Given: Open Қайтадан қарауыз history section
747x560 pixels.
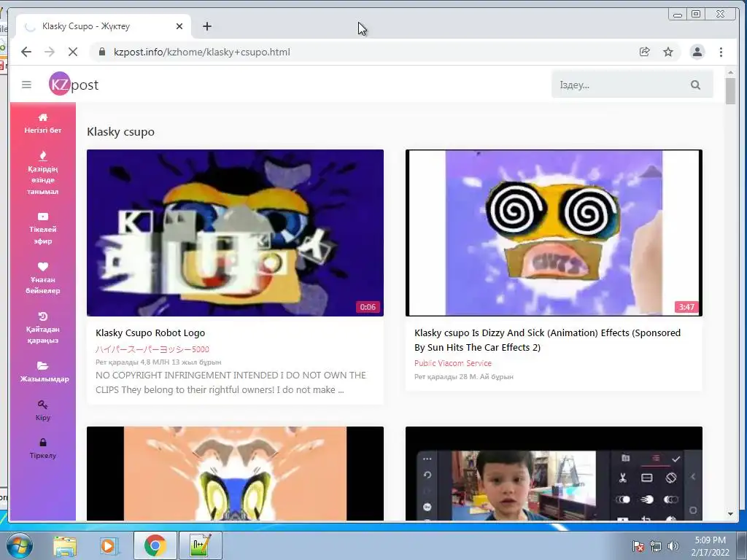Looking at the screenshot, I should click(43, 328).
